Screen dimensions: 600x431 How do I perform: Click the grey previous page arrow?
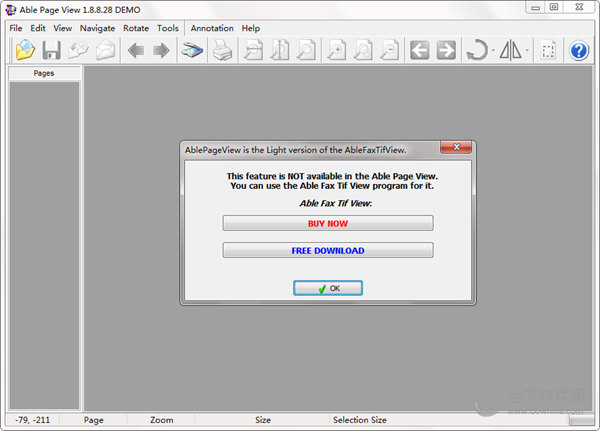(136, 50)
